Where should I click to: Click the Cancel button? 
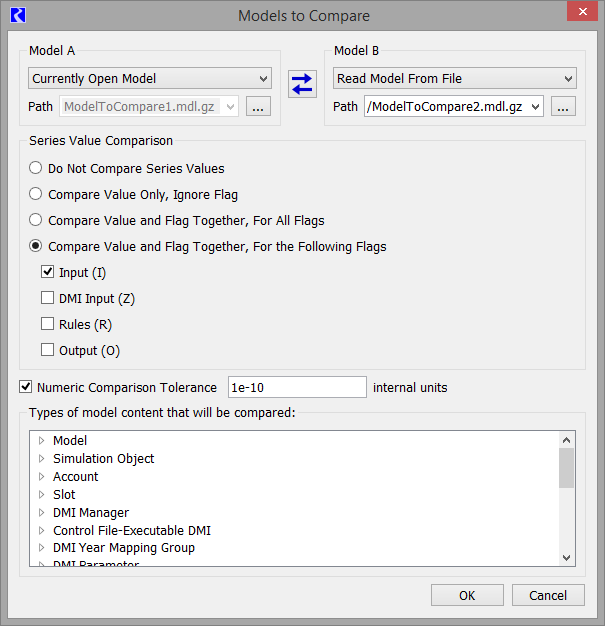547,595
